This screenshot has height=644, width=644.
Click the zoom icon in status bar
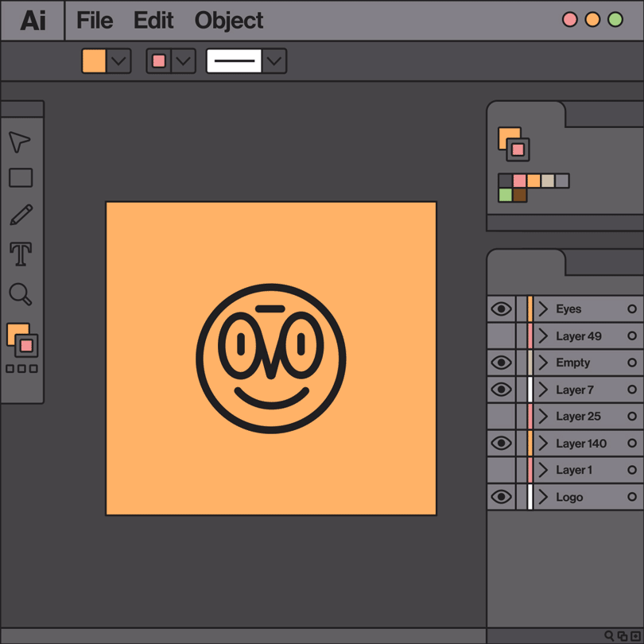[x=607, y=634]
